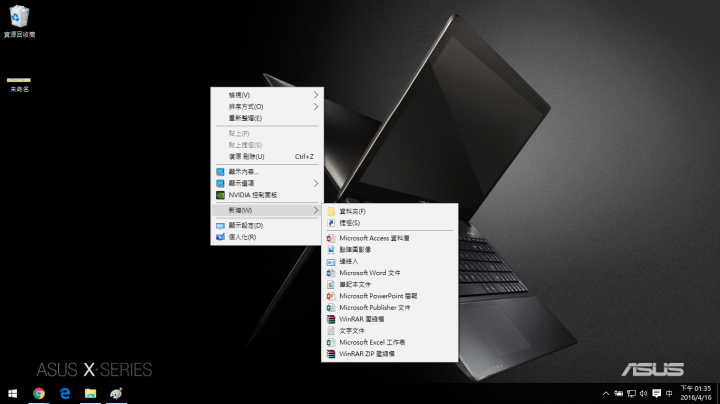This screenshot has width=720, height=404.
Task: Open the taskbar clock showing 下午 01:35
Action: tap(696, 393)
